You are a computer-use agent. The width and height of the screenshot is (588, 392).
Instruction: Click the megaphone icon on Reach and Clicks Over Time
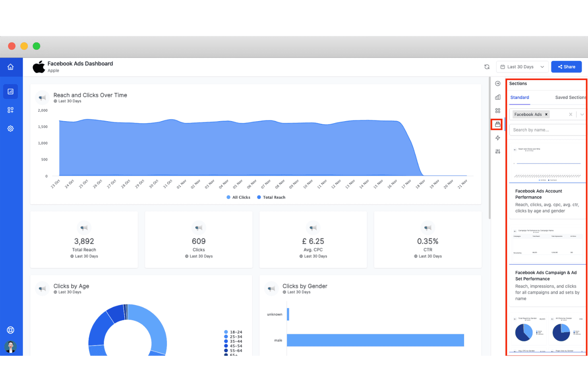pos(42,98)
